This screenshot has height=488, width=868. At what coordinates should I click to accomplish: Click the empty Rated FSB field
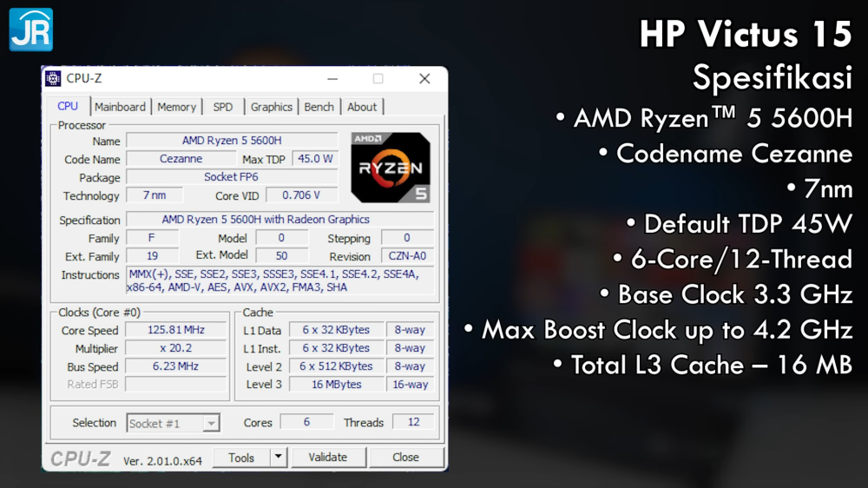175,385
